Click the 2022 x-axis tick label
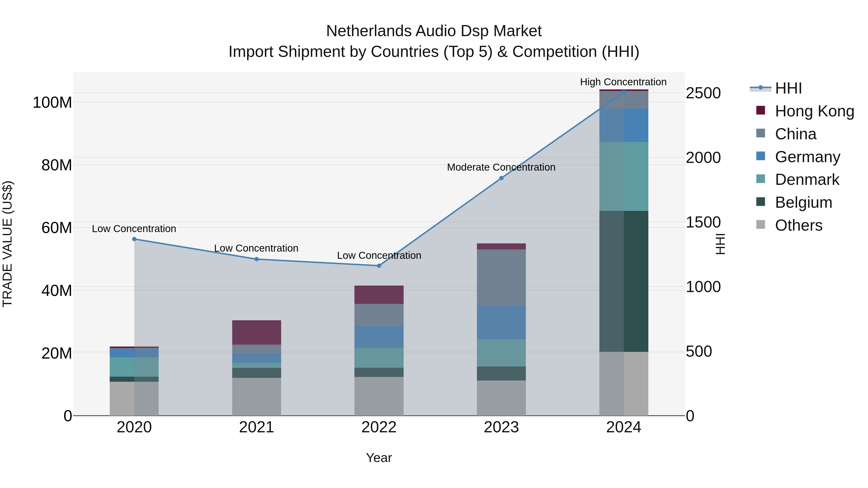 point(379,427)
